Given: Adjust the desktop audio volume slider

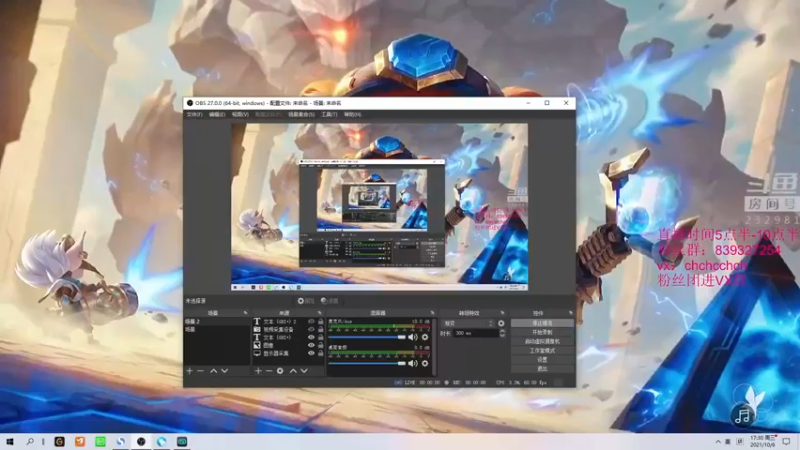Looking at the screenshot, I should pos(367,363).
